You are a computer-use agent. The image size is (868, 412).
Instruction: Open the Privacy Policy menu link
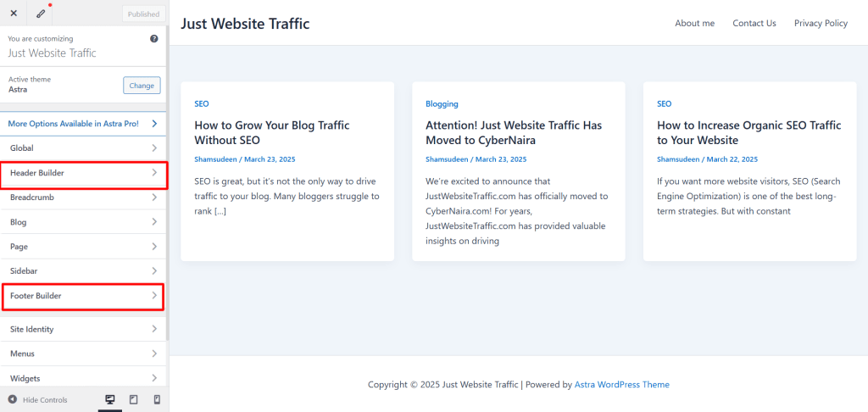click(821, 24)
